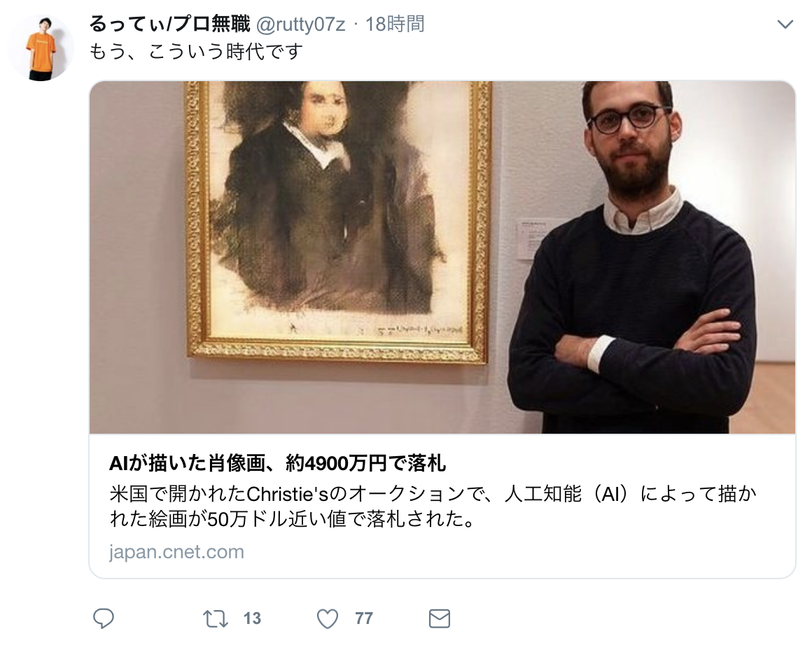Click the like count 77

tap(364, 618)
